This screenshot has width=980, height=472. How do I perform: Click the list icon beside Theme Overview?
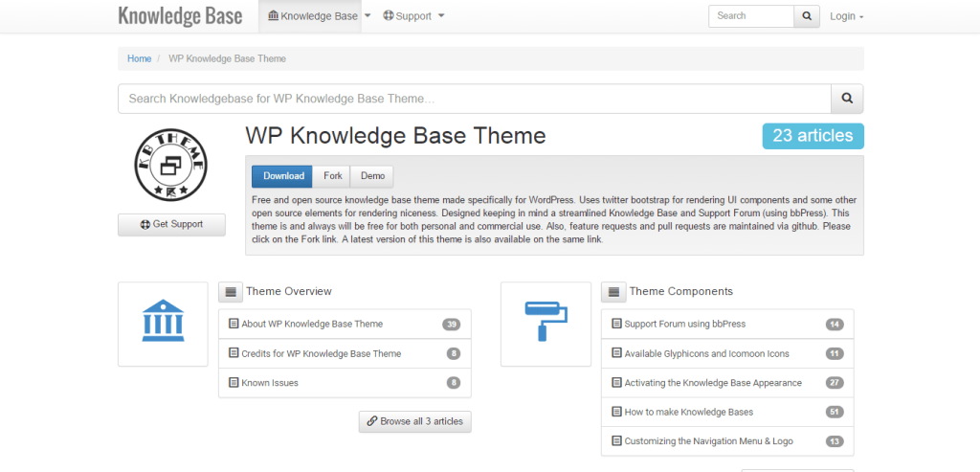[x=231, y=291]
